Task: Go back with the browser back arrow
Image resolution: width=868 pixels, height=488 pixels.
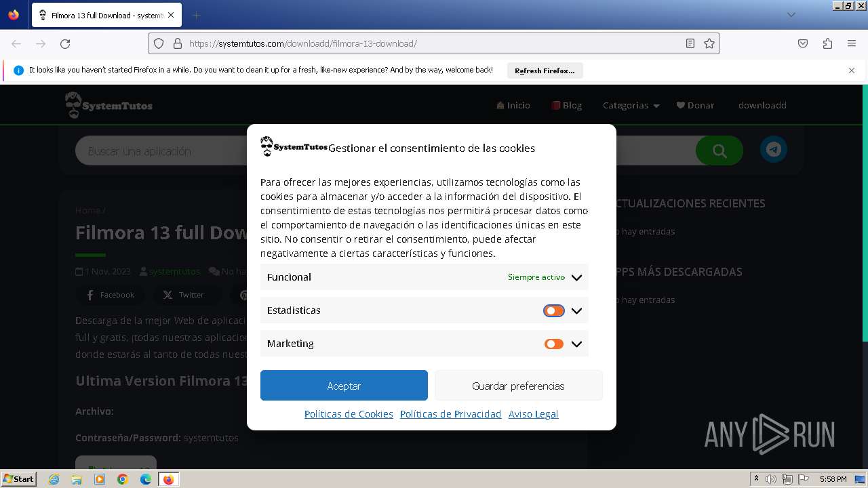Action: pos(16,43)
